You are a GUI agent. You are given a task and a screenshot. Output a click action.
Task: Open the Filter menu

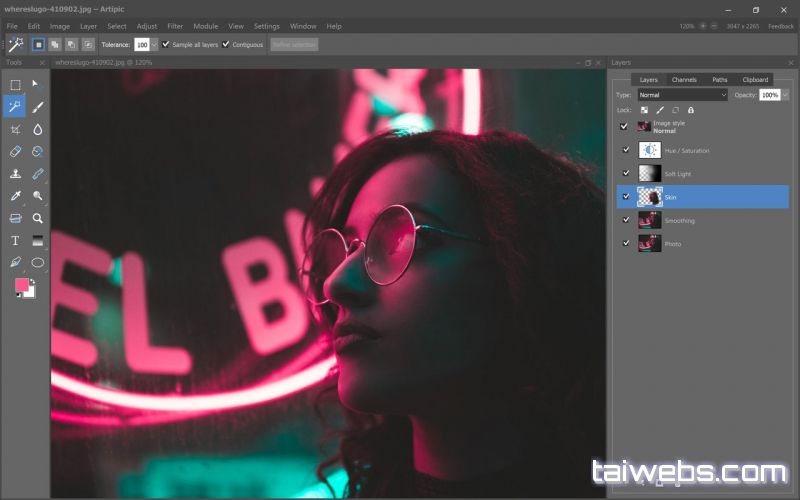tap(175, 26)
